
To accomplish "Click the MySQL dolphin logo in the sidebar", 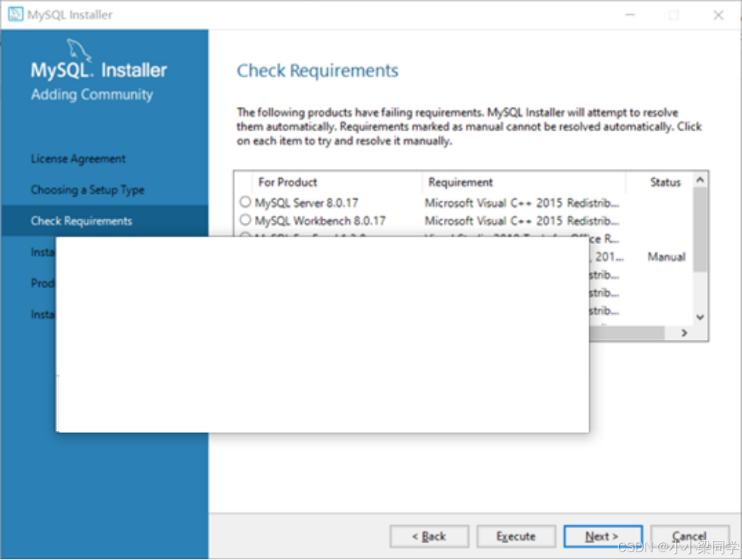I will [79, 50].
